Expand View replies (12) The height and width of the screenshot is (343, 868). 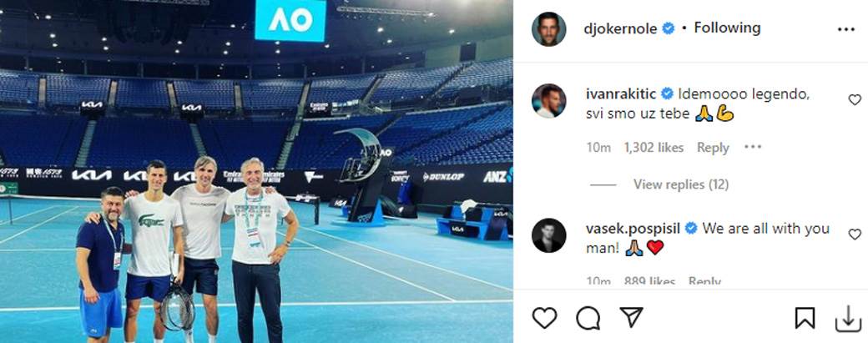coord(681,184)
